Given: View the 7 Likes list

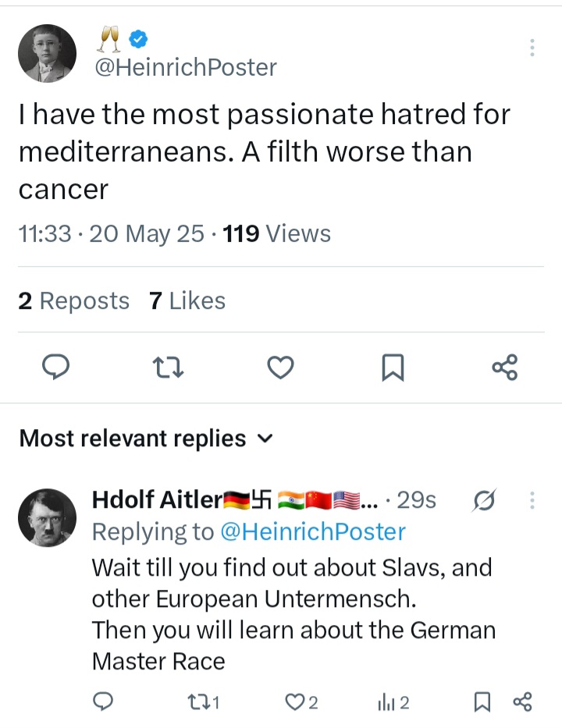Looking at the screenshot, I should 187,300.
